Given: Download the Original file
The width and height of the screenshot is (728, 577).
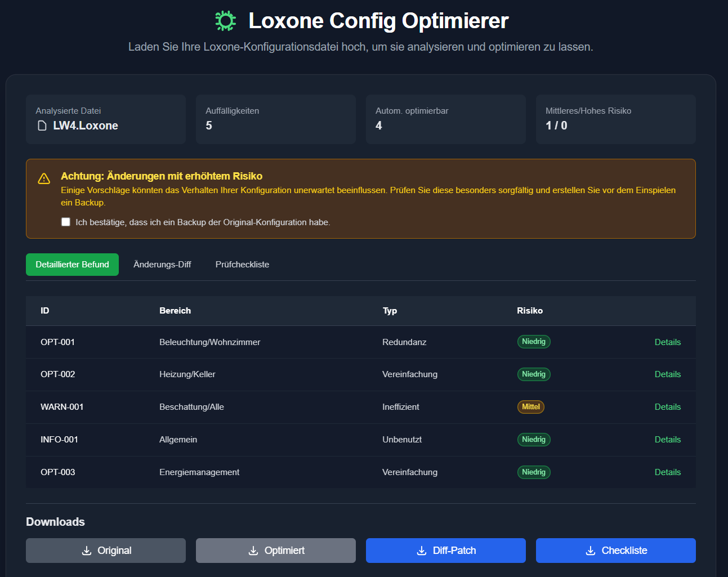Looking at the screenshot, I should click(x=106, y=551).
